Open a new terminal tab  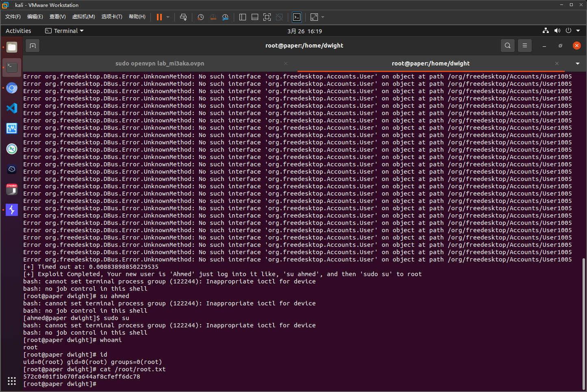coord(33,46)
